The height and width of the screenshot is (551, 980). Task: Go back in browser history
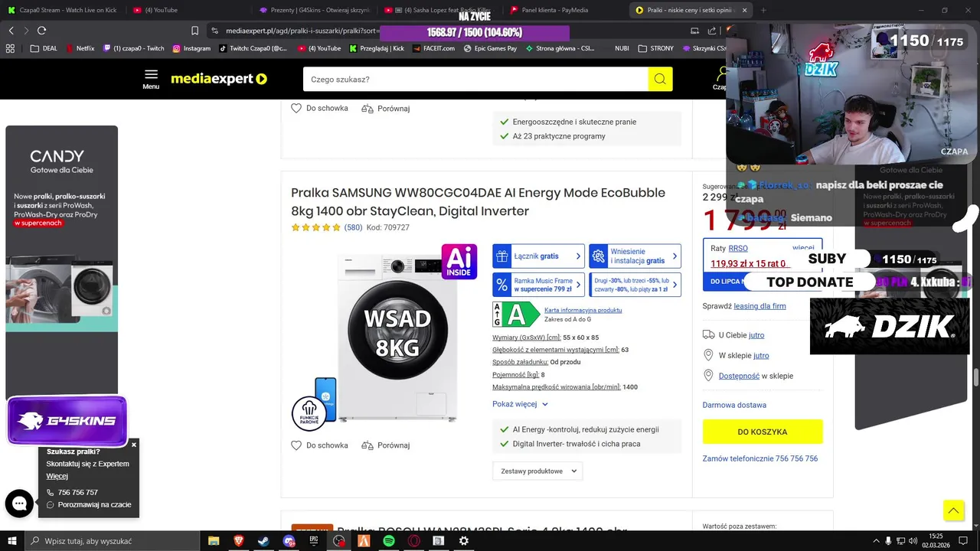click(11, 31)
